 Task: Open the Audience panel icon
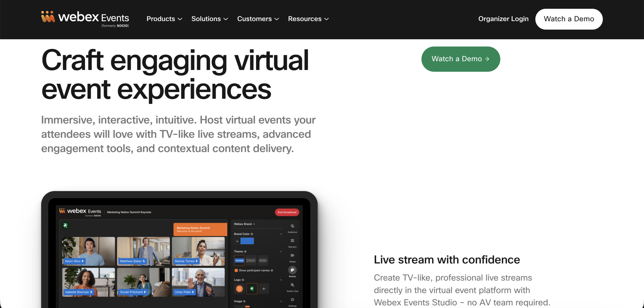292,226
